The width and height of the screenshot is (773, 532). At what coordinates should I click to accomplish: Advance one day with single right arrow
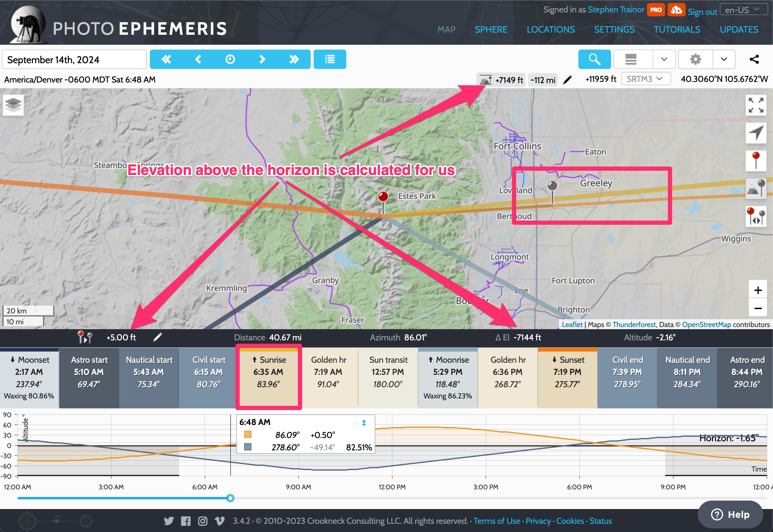pos(262,59)
